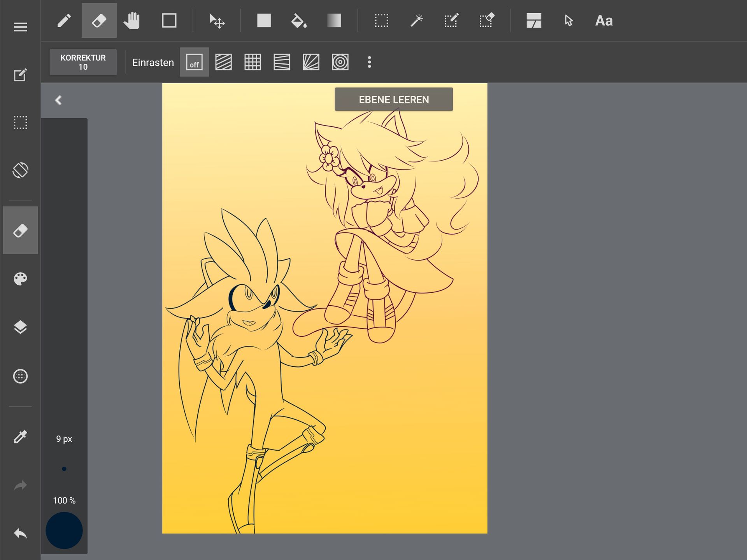The width and height of the screenshot is (747, 560).
Task: Collapse the brush panel with chevron
Action: coord(58,100)
